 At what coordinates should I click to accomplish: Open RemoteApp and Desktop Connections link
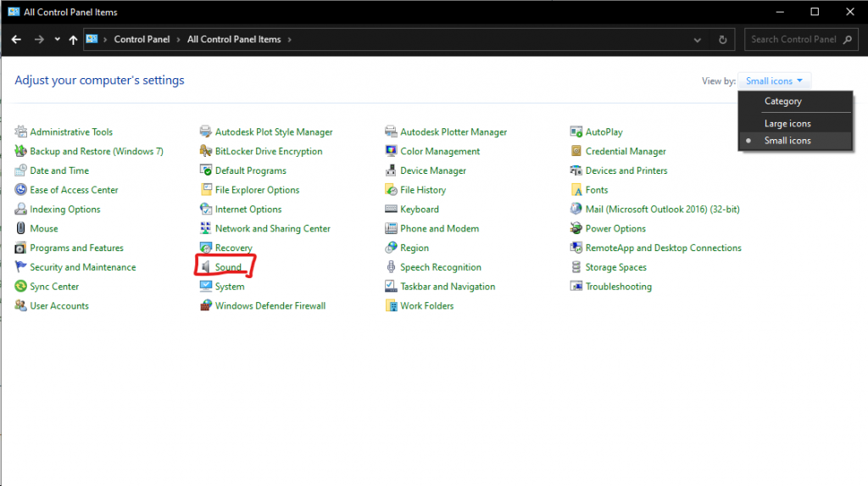(663, 248)
